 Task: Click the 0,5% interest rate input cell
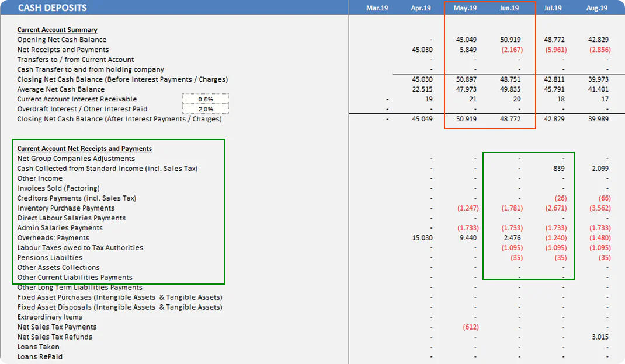(x=206, y=99)
